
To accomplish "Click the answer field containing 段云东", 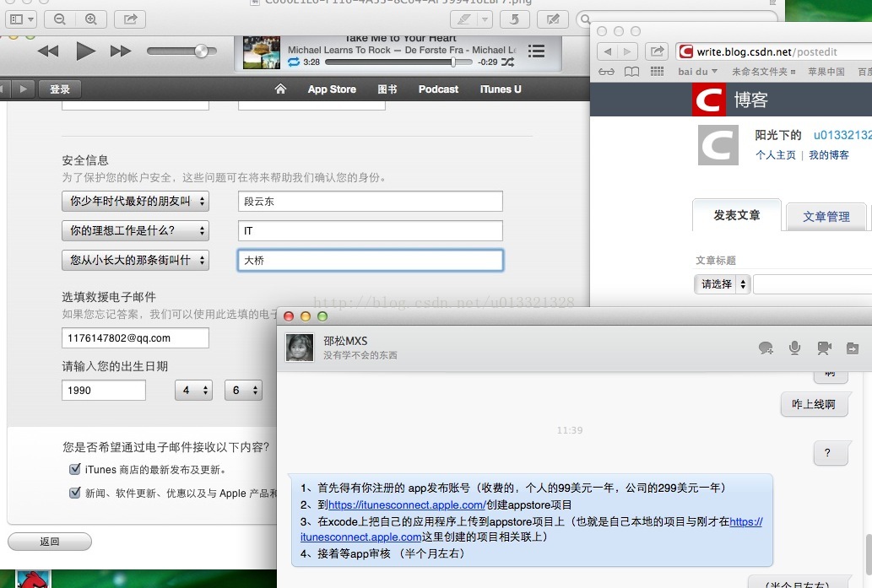I will point(371,201).
